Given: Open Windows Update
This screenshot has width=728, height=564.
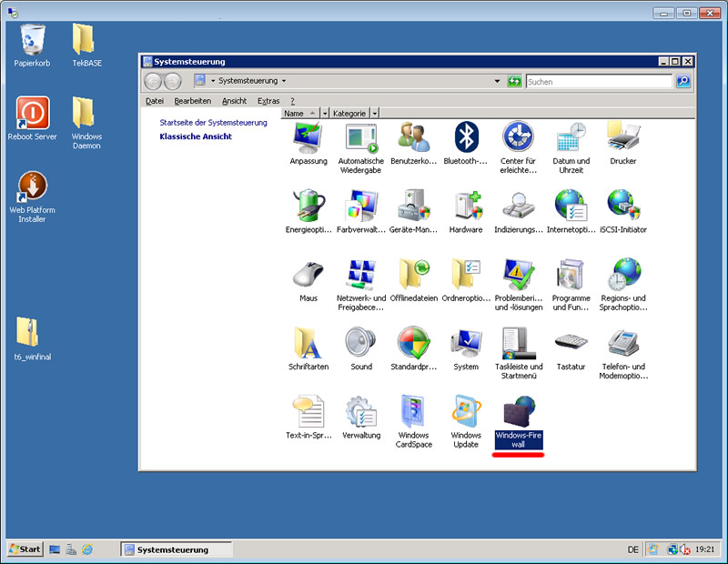Looking at the screenshot, I should point(466,421).
